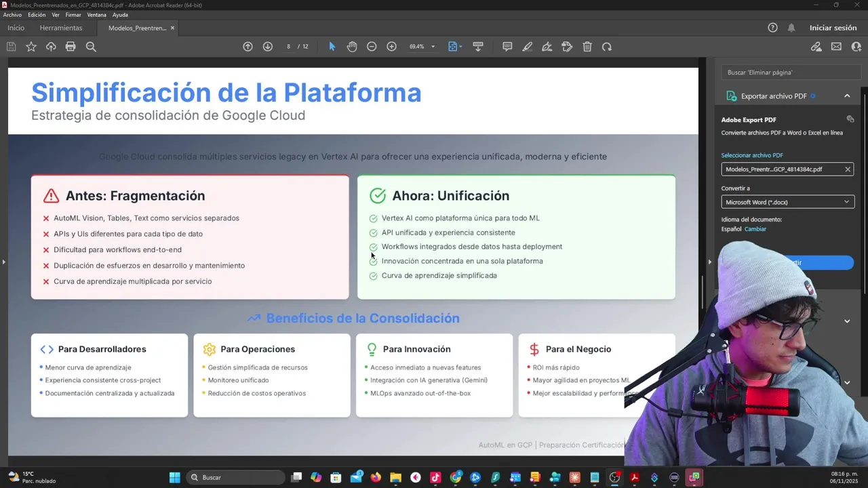The width and height of the screenshot is (868, 488).
Task: Zoom out with the minus icon
Action: pos(372,47)
